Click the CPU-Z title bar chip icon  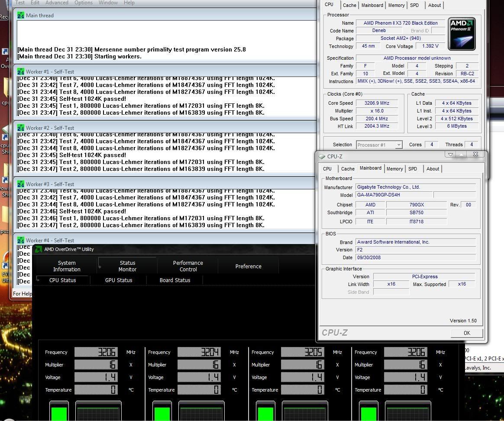pyautogui.click(x=322, y=157)
